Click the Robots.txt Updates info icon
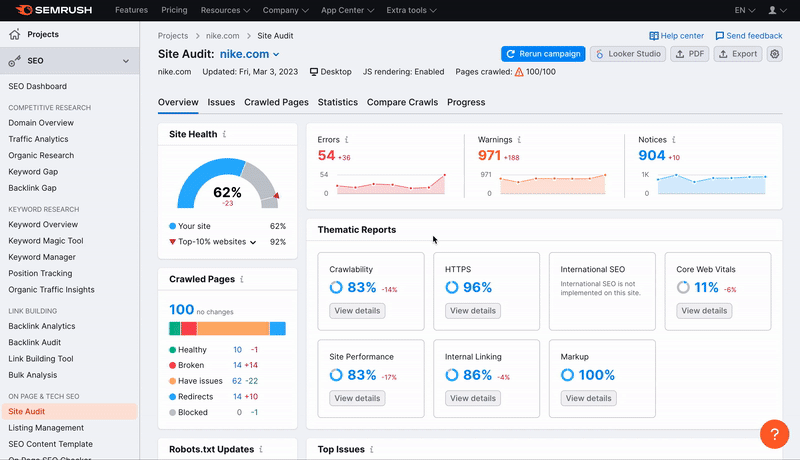 [x=261, y=449]
